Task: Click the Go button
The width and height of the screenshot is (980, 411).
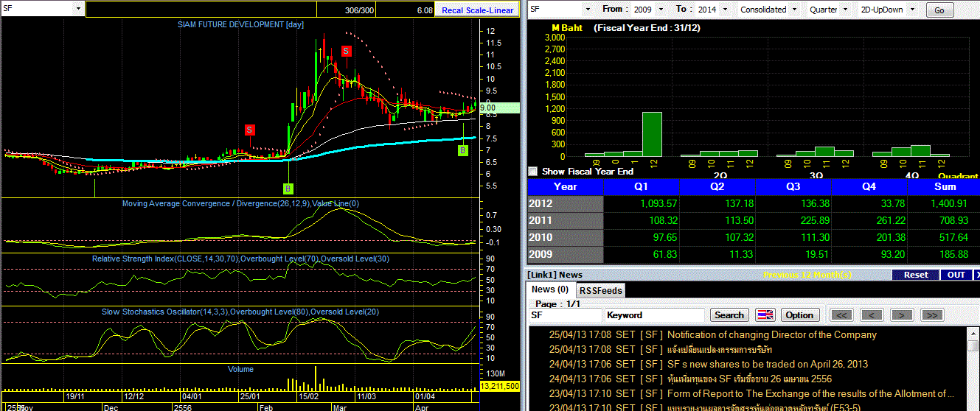Action: 939,10
